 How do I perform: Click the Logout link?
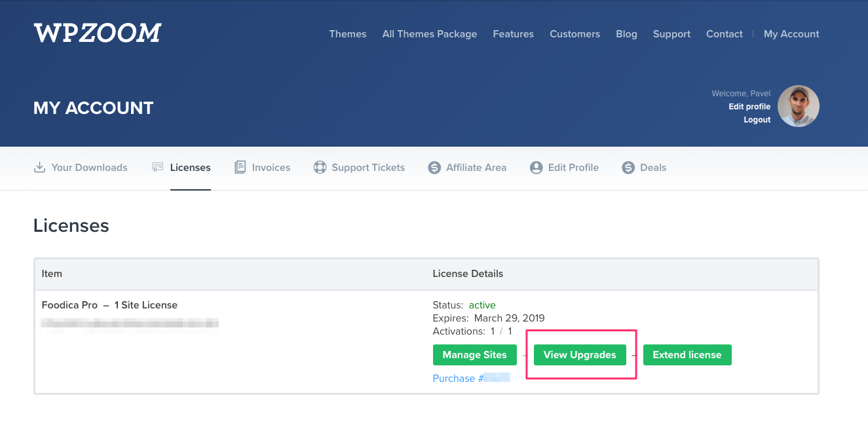coord(757,120)
